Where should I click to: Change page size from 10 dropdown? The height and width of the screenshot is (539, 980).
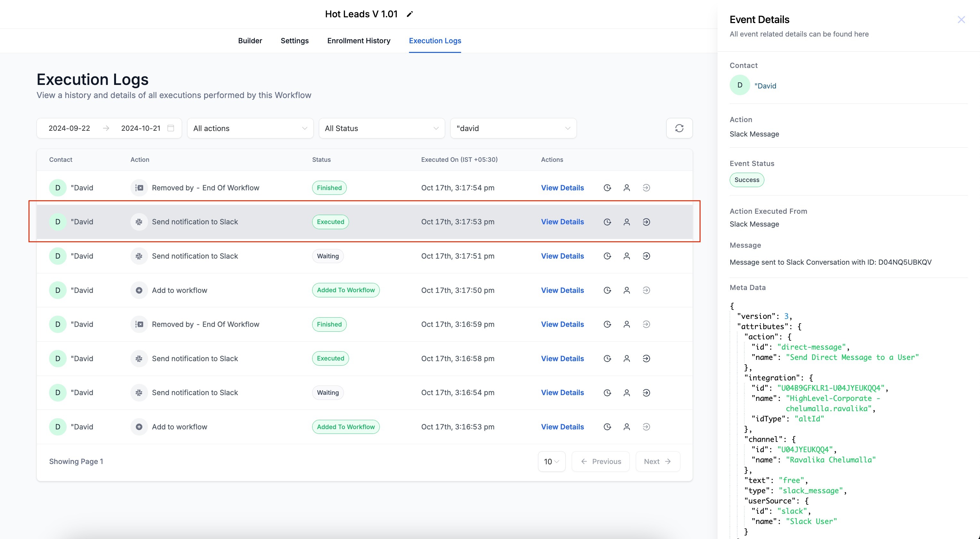coord(551,461)
